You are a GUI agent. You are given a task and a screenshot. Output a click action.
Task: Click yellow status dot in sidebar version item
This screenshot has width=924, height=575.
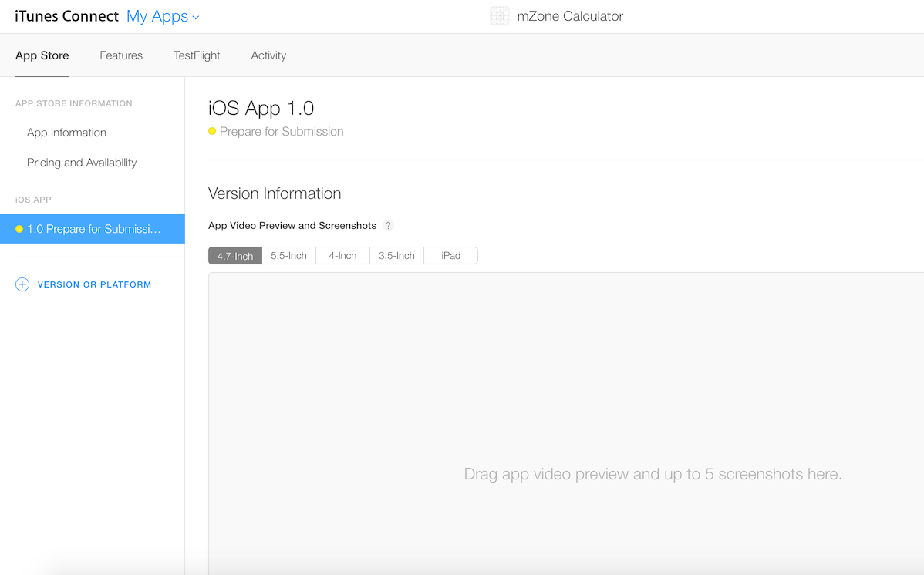pyautogui.click(x=19, y=229)
